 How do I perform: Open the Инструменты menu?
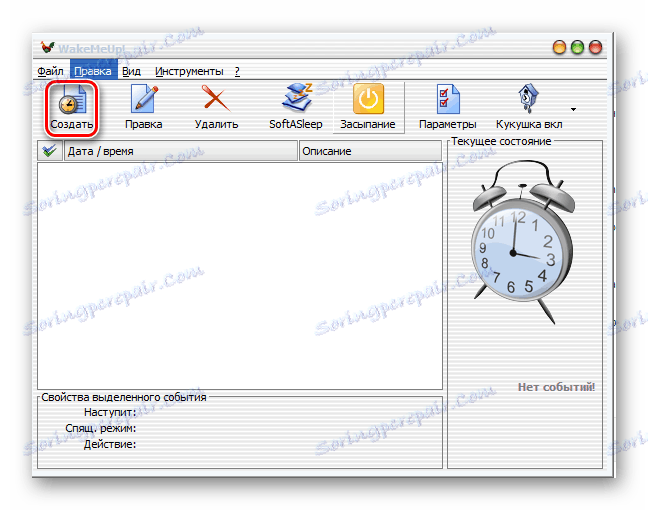tap(189, 71)
